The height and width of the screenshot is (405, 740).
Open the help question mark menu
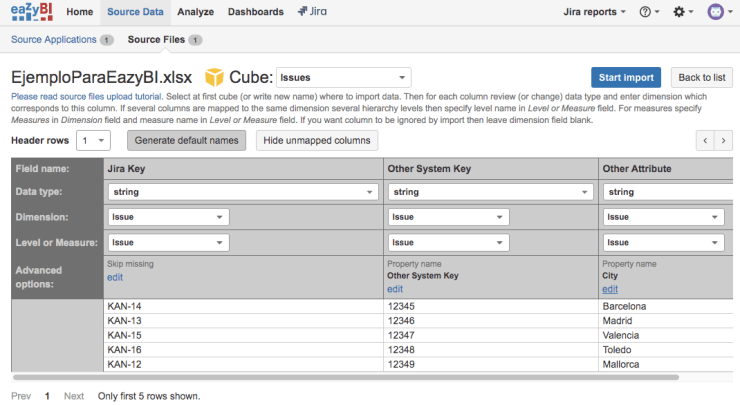[x=649, y=12]
